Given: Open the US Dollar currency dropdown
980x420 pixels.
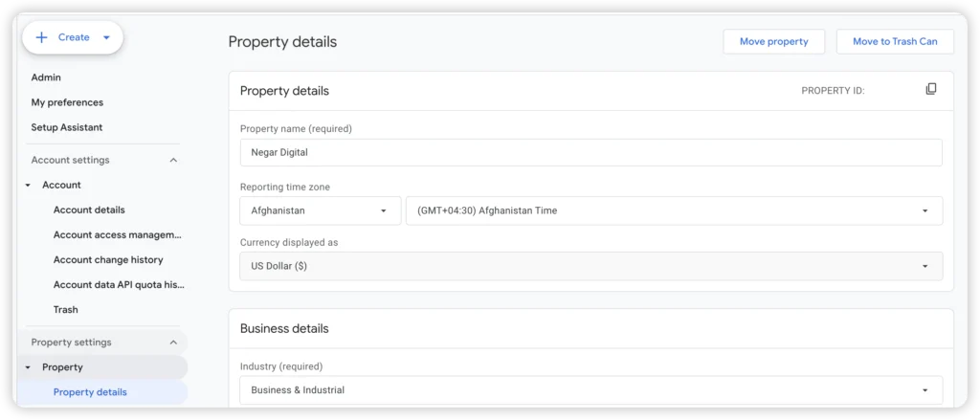Looking at the screenshot, I should [x=590, y=266].
